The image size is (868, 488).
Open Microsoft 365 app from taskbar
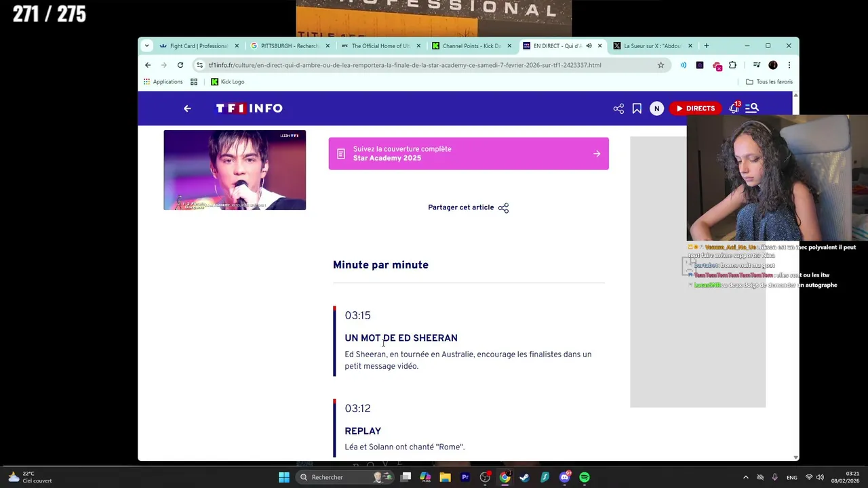click(x=425, y=477)
